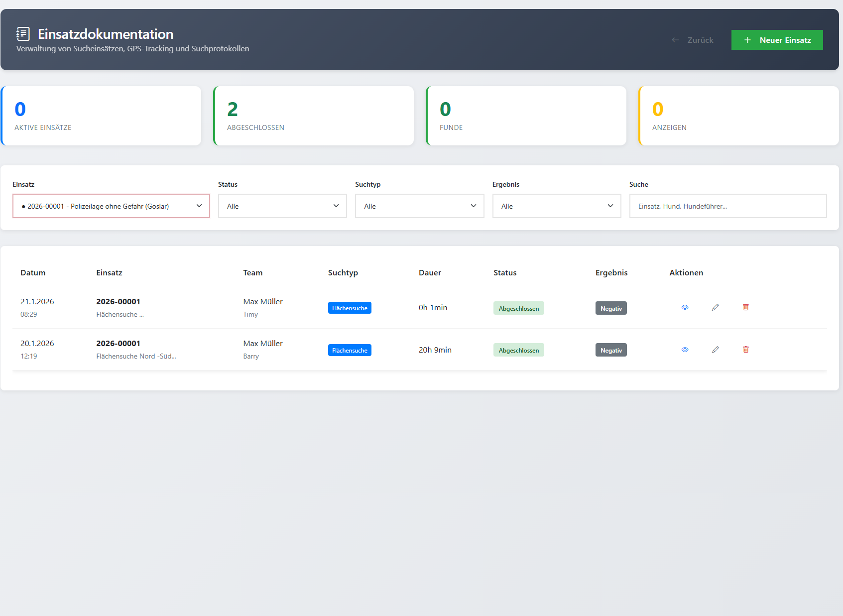Screen dimensions: 843x616
Task: Delete the 21.1.2026 Timy entry
Action: pos(745,307)
